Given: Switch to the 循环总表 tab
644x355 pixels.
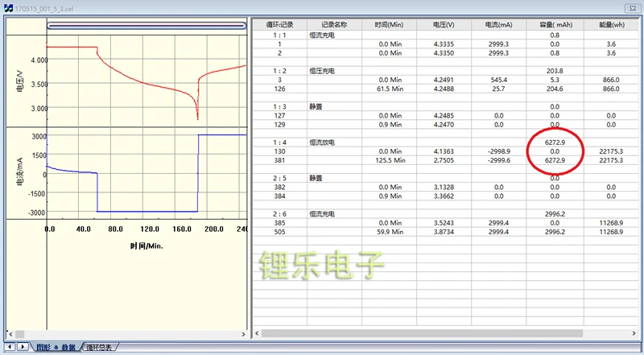Looking at the screenshot, I should tap(99, 347).
